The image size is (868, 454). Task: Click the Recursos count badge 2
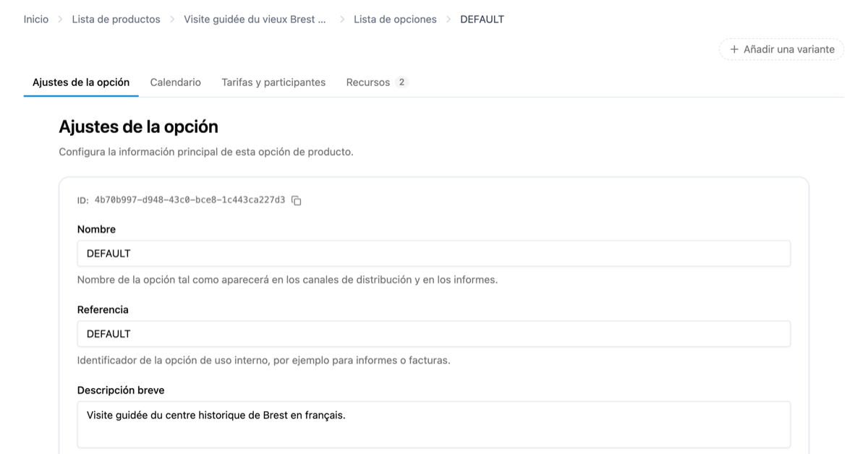(401, 82)
